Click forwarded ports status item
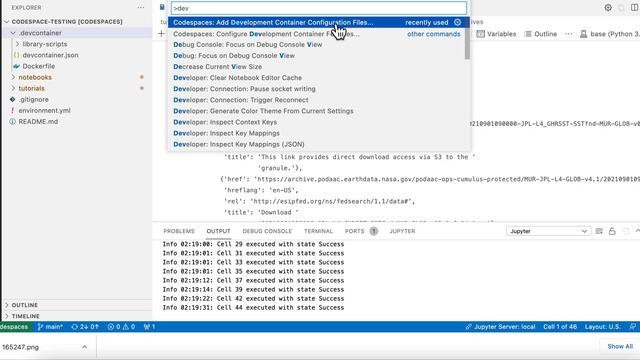This screenshot has width=640, height=360. [x=149, y=327]
